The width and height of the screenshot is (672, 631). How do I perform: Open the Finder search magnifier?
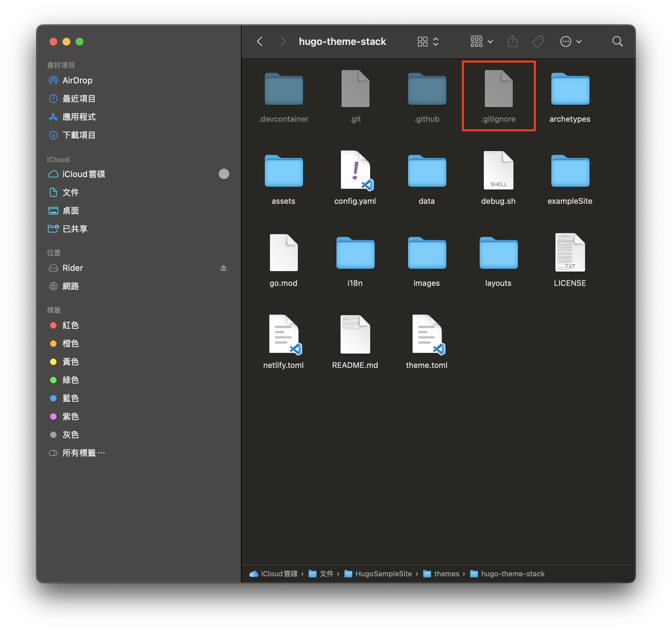coord(617,42)
